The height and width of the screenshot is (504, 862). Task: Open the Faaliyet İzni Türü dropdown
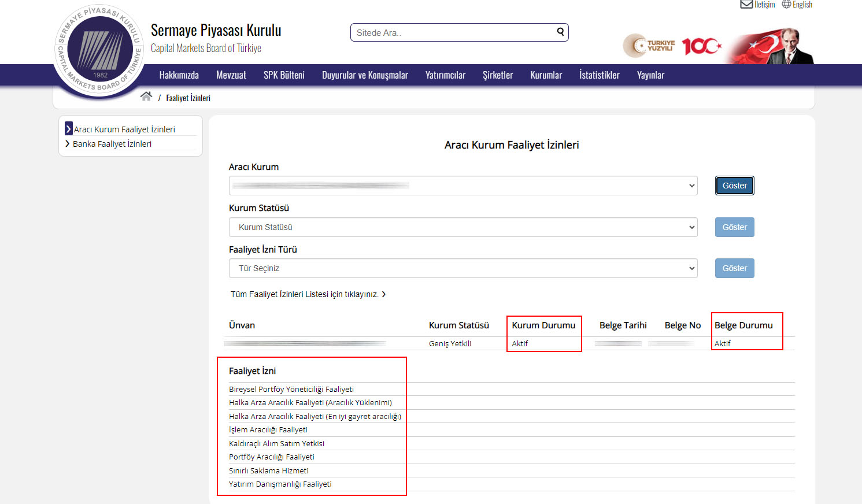tap(463, 268)
